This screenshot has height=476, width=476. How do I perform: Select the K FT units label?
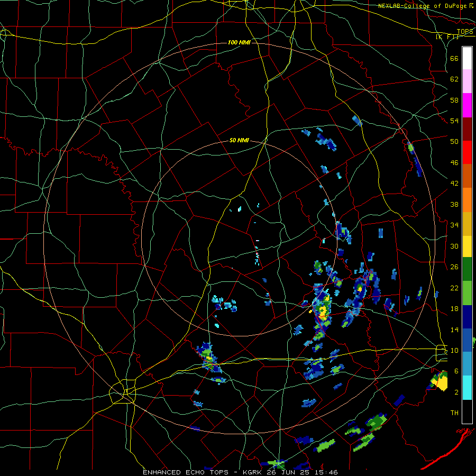pyautogui.click(x=447, y=36)
